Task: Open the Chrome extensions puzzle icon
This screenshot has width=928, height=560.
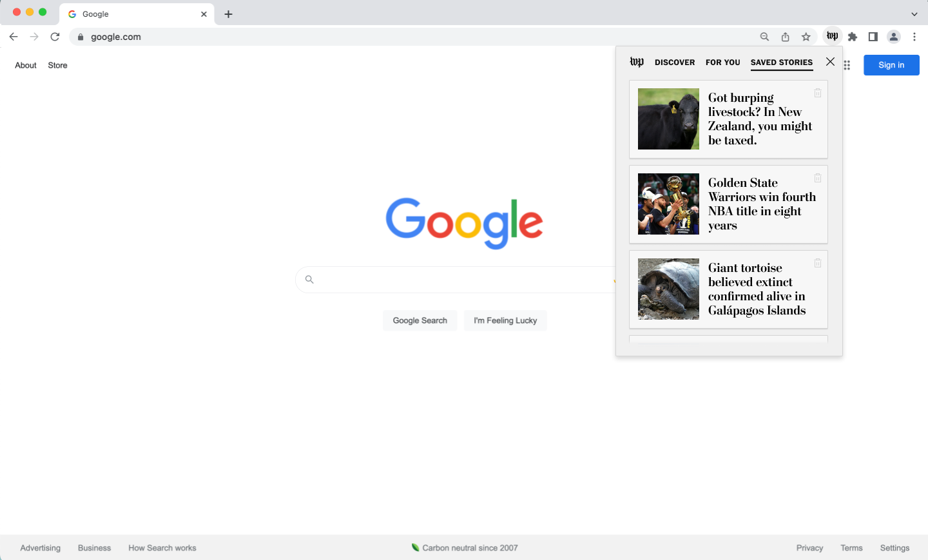Action: click(x=853, y=37)
